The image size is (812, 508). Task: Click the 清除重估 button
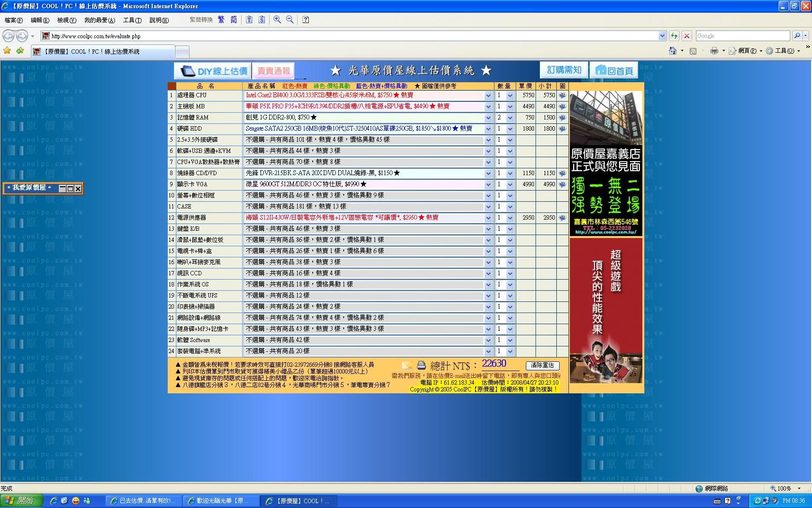(542, 366)
